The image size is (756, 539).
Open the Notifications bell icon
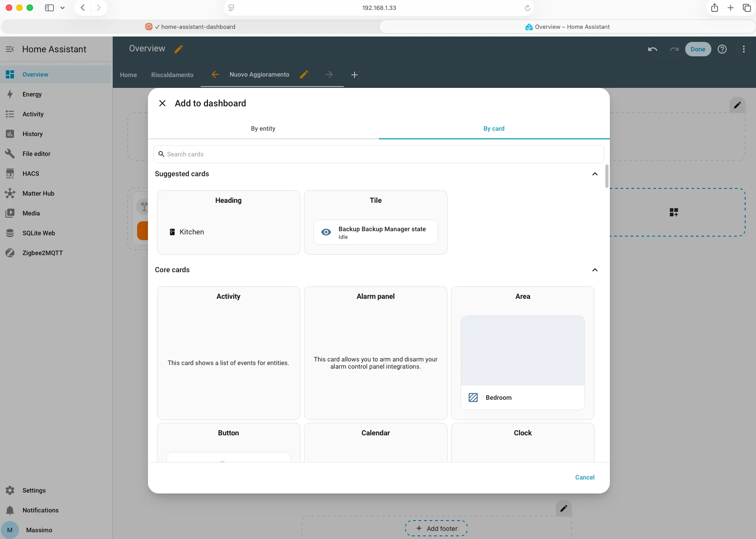[x=10, y=510]
